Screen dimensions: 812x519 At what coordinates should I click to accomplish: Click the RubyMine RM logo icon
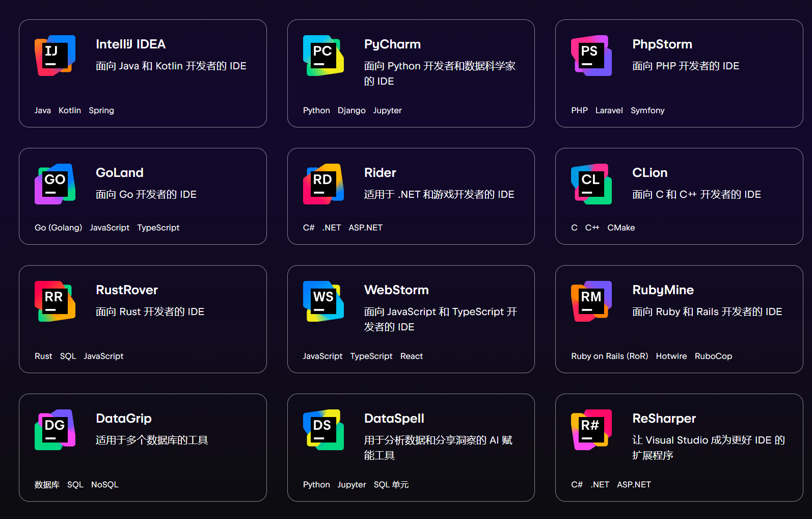pos(591,301)
